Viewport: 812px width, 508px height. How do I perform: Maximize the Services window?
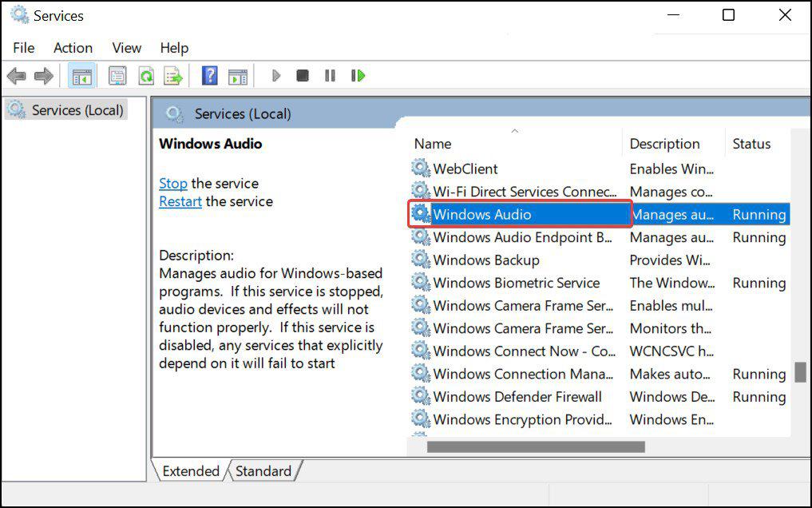point(729,15)
